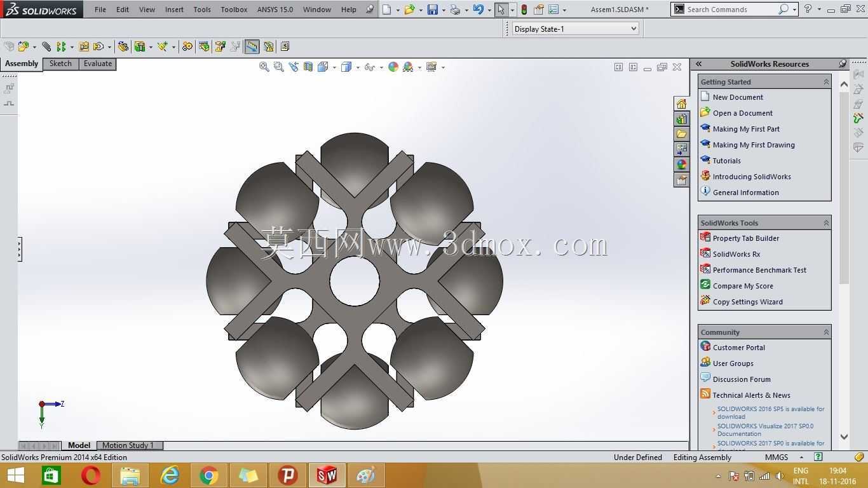
Task: Open the Custom Properties task pane tab
Action: pos(682,180)
